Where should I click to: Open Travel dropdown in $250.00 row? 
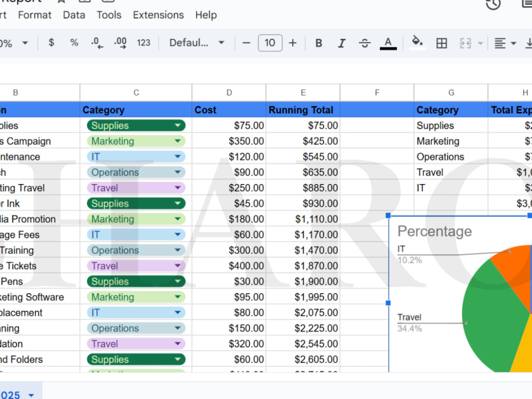(x=178, y=188)
